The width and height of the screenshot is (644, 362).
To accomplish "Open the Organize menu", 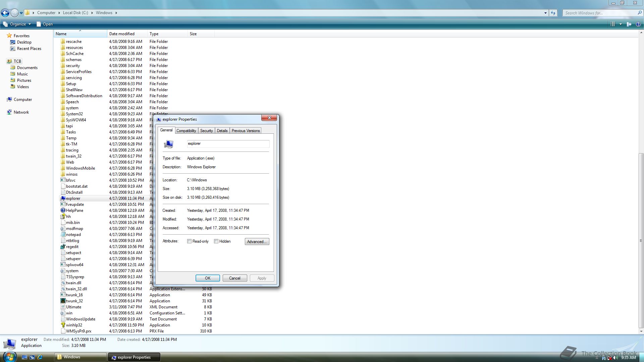I will point(17,24).
